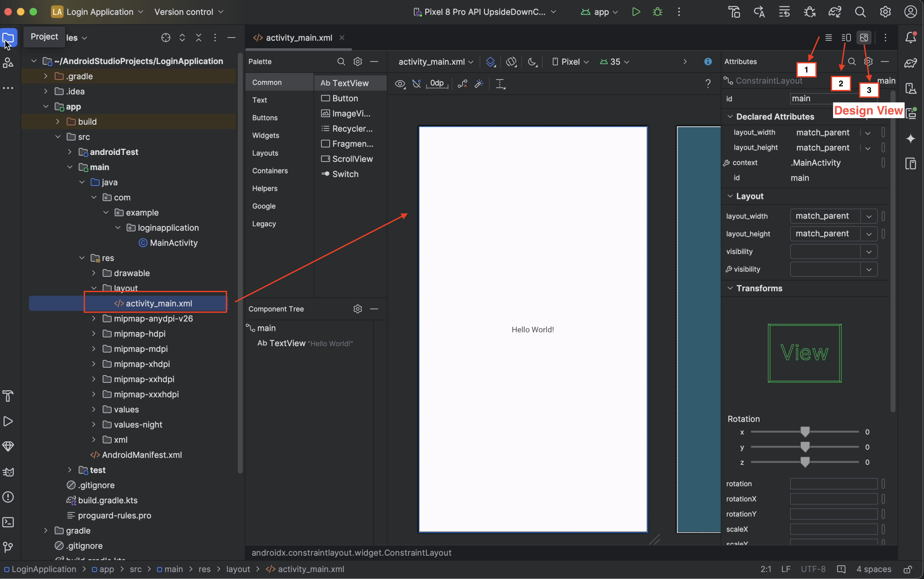Viewport: 924px width, 579px height.
Task: Click the Debug app bug icon
Action: (x=657, y=12)
